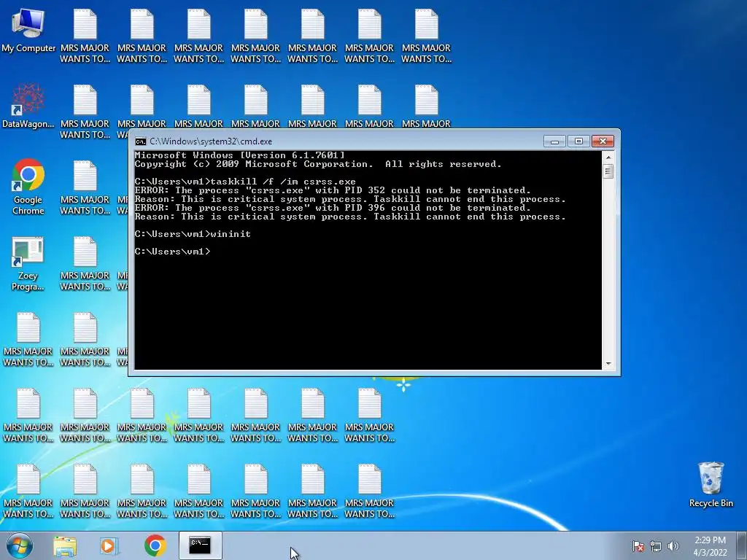Click the Copyright 2009 Microsoft Corporation line
747x560 pixels.
click(x=318, y=164)
